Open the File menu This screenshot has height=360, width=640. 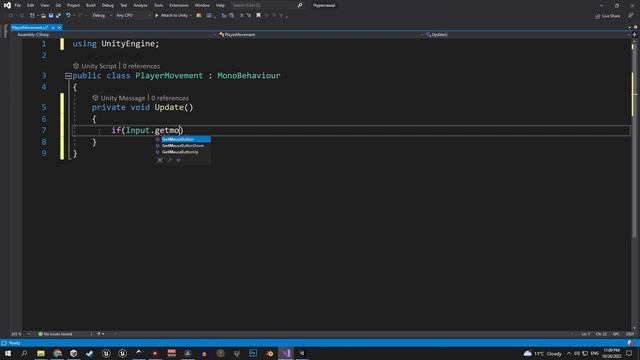tap(18, 5)
